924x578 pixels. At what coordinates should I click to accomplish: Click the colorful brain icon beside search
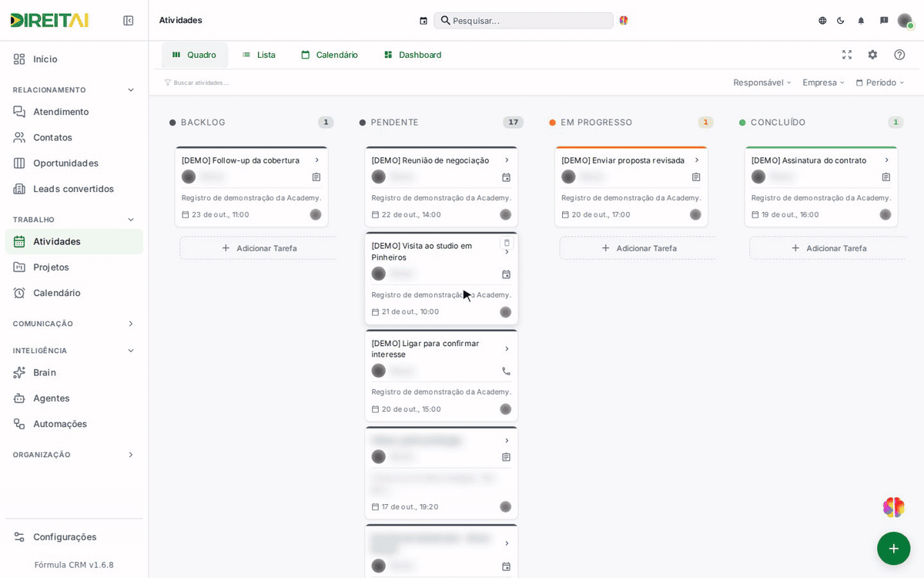pos(624,21)
